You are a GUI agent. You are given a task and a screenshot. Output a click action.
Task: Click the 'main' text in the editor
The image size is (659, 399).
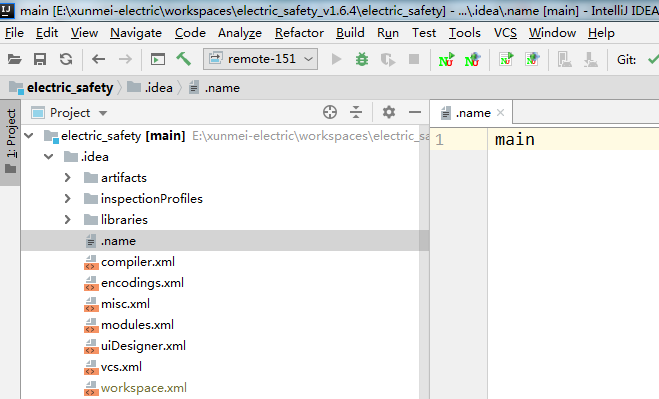pos(515,140)
